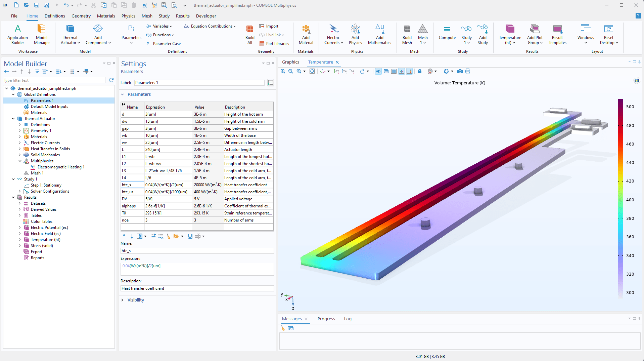The width and height of the screenshot is (644, 361).
Task: Switch to the Developer ribbon tab
Action: coord(206,16)
